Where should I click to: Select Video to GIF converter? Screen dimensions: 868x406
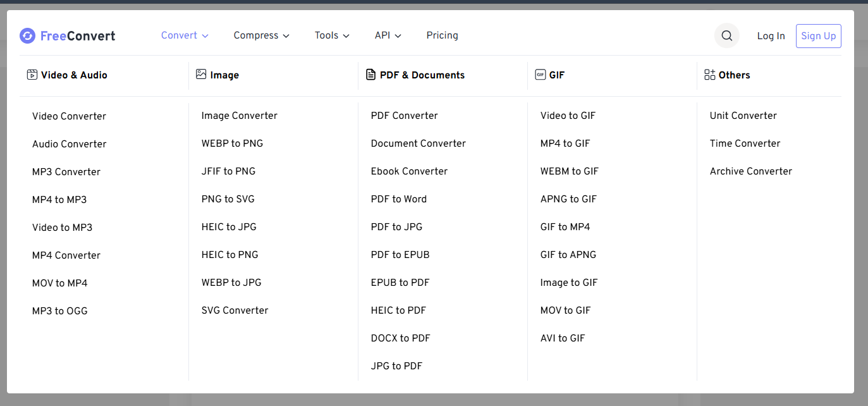568,116
